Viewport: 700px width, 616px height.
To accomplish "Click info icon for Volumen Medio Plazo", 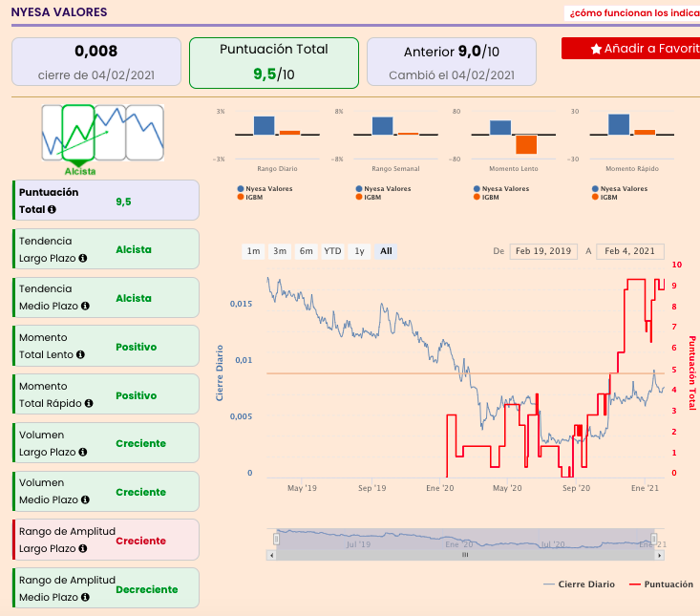I will coord(85,499).
